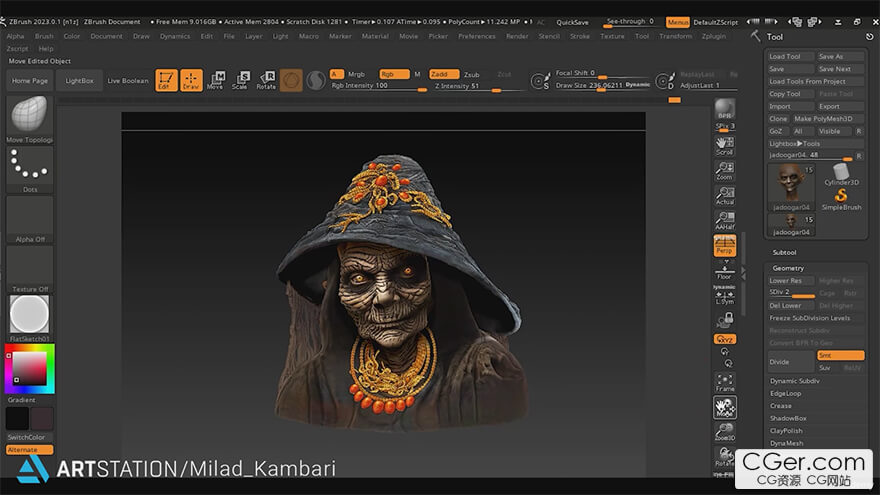This screenshot has width=880, height=495.
Task: Select the Cylinder3D tool thumbnail
Action: click(x=841, y=174)
